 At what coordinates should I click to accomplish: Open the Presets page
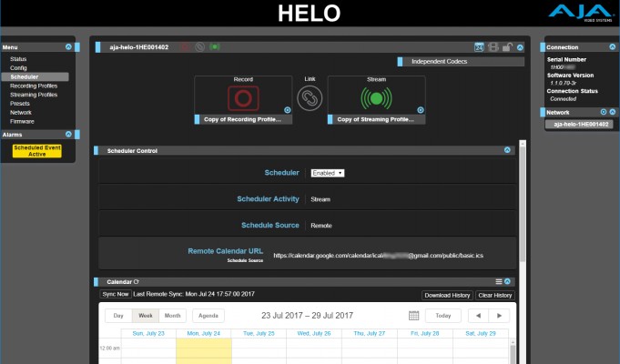tap(20, 104)
